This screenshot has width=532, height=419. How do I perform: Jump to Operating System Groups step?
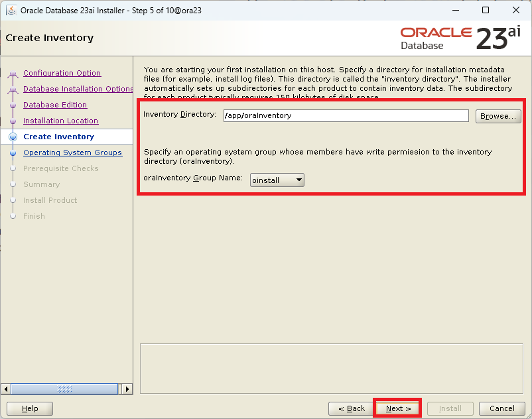(x=72, y=152)
